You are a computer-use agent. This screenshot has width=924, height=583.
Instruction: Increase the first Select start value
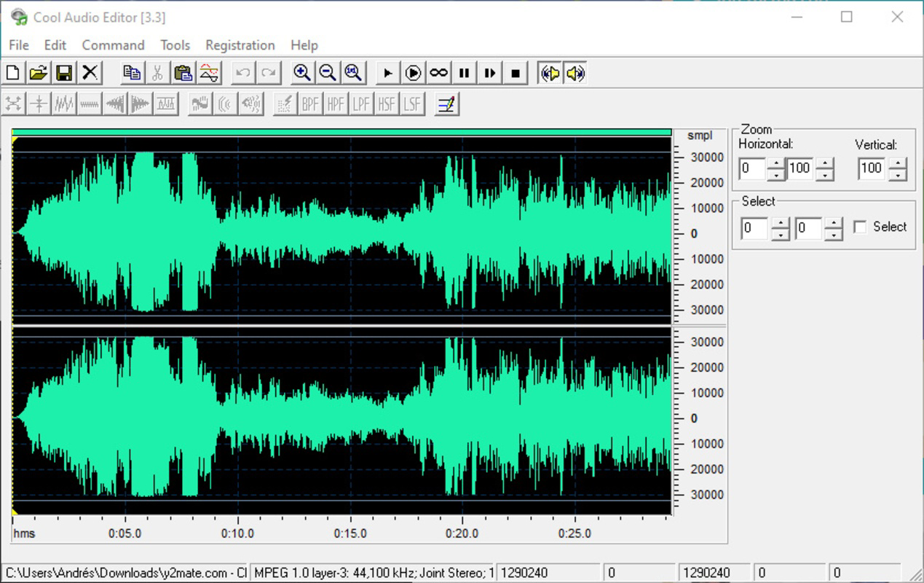[781, 223]
